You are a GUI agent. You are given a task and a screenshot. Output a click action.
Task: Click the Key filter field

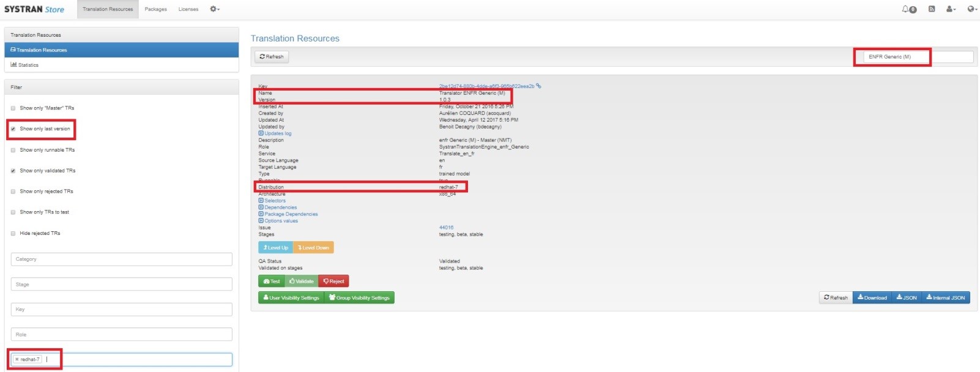[x=122, y=310]
